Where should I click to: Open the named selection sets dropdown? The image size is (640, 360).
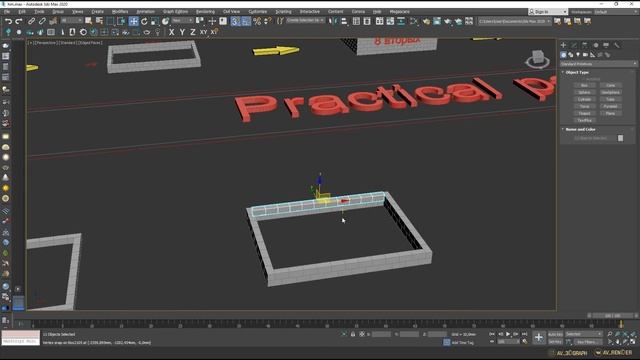(305, 20)
